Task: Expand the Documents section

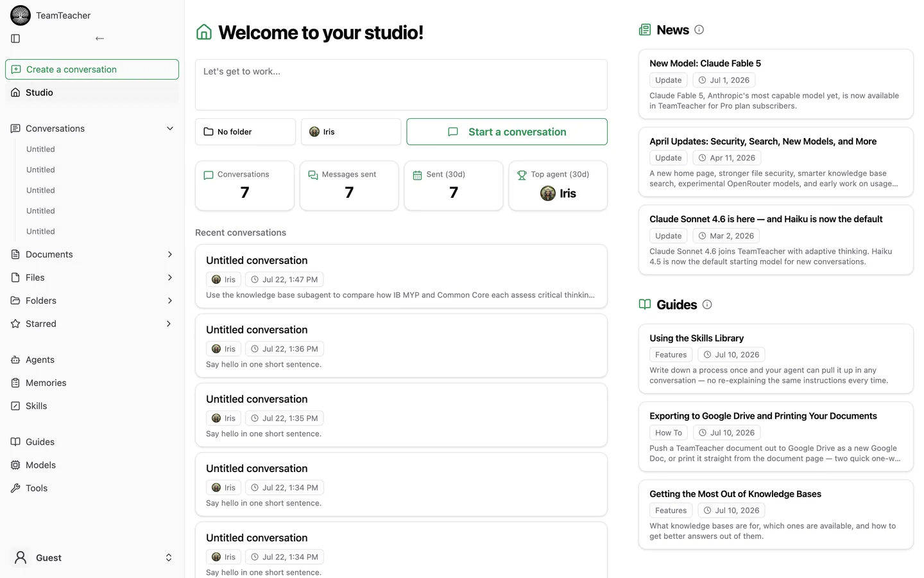Action: click(x=170, y=254)
